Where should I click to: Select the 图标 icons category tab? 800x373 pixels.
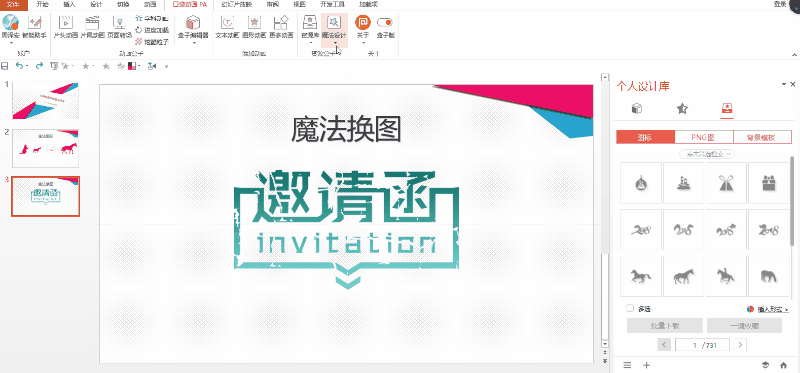[x=645, y=137]
